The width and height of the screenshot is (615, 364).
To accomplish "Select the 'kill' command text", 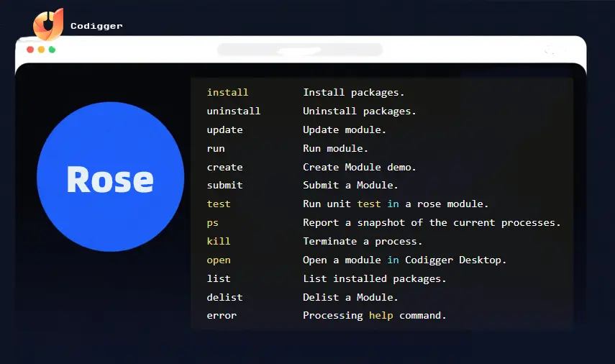I will 219,241.
